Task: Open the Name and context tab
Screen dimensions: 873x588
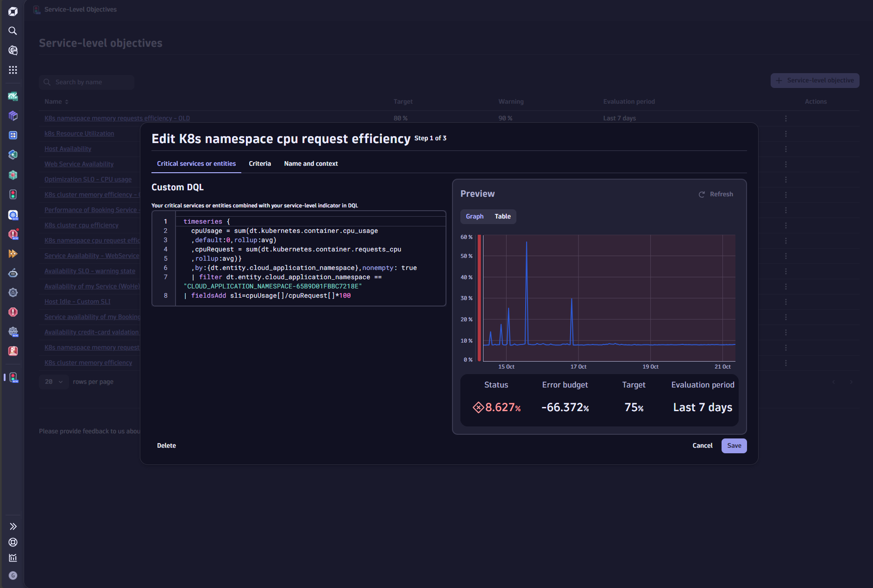Action: [x=310, y=163]
